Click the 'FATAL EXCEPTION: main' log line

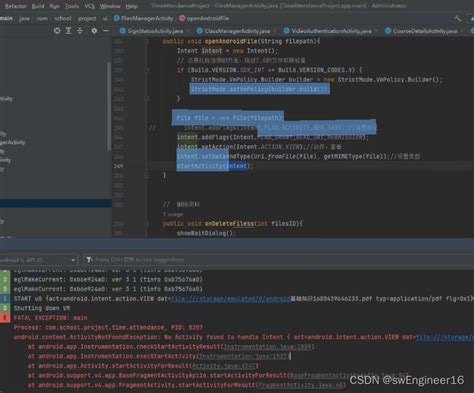pyautogui.click(x=50, y=318)
